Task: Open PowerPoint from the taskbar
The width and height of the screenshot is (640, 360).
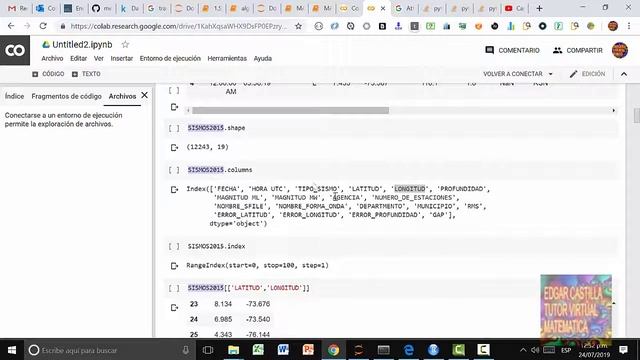Action: pyautogui.click(x=308, y=350)
